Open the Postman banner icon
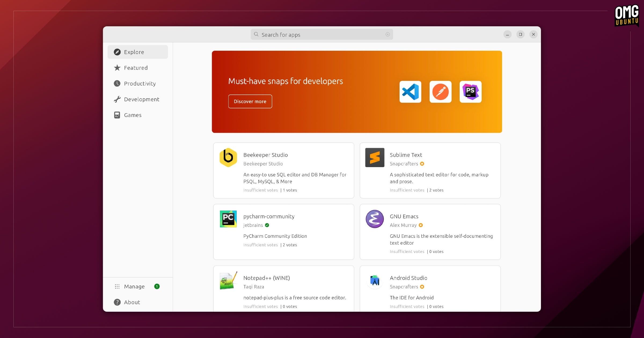This screenshot has height=338, width=644. pos(440,92)
